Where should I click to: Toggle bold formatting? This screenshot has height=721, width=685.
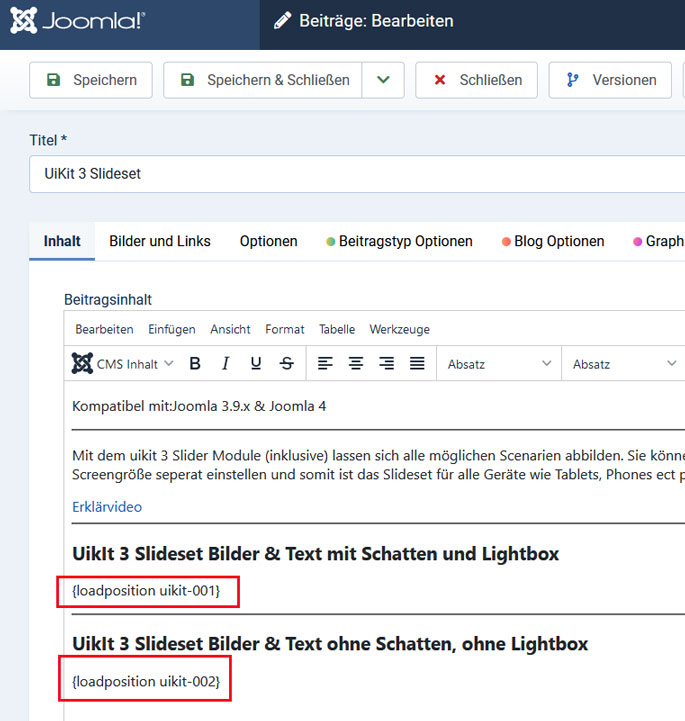[x=195, y=364]
